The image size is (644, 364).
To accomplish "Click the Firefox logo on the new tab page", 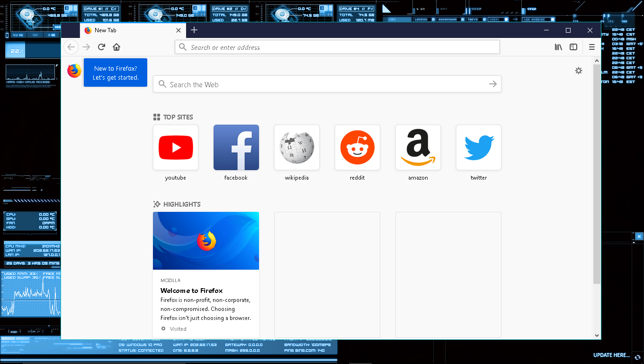I will (x=73, y=71).
